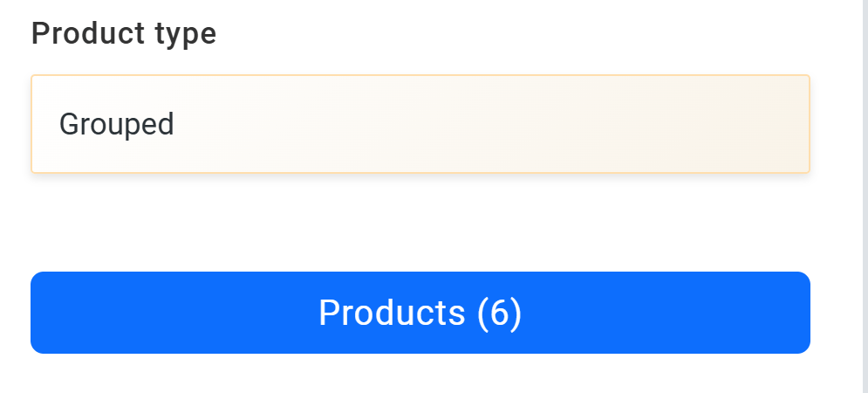Click the vertical scrollbar on the right

pyautogui.click(x=865, y=196)
